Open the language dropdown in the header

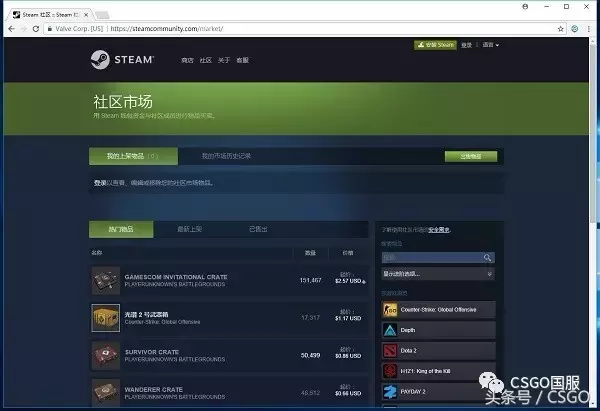click(x=491, y=45)
